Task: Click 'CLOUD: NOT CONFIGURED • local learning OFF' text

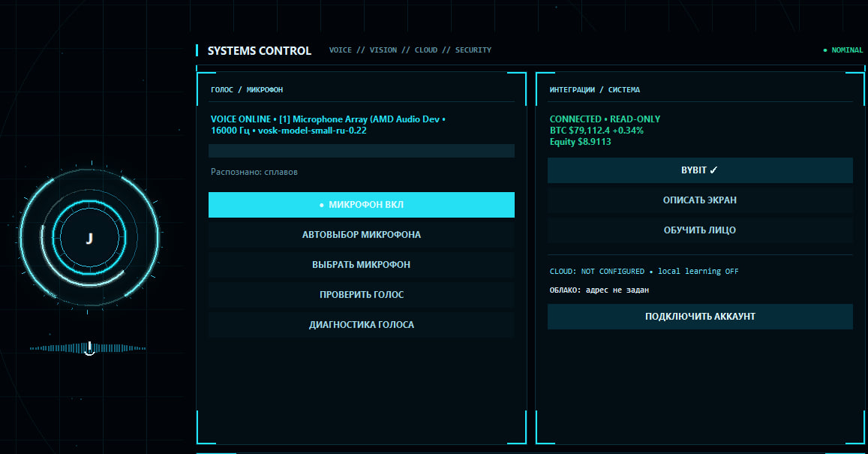Action: (644, 272)
